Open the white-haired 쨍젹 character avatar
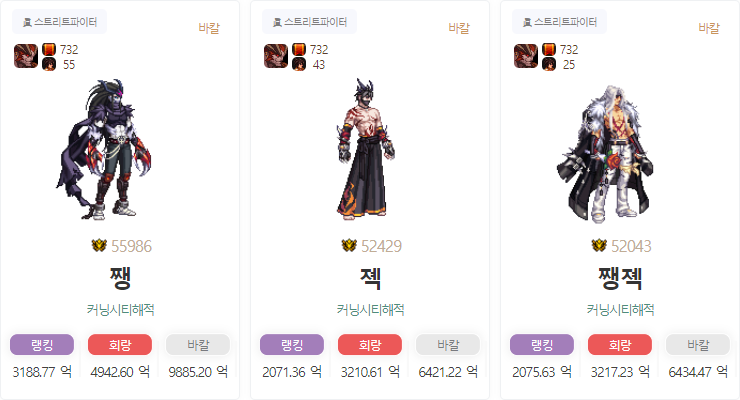Viewport: 740px width, 400px height. pos(605,154)
